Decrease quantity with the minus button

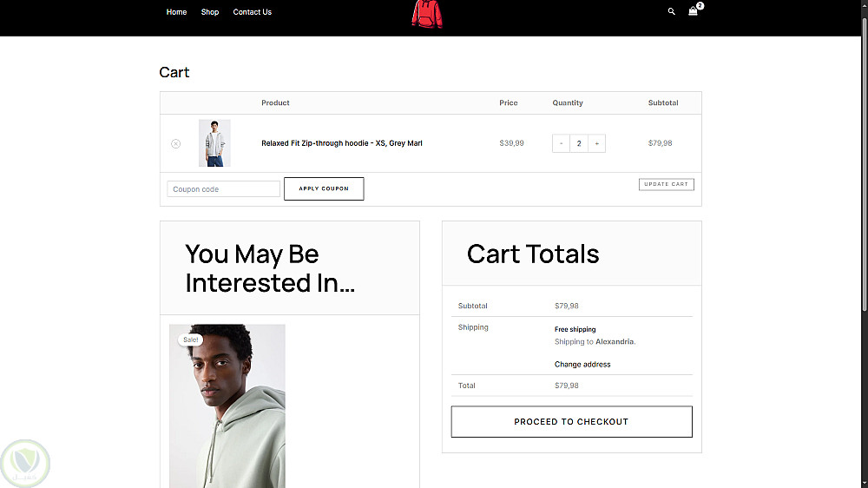coord(561,143)
